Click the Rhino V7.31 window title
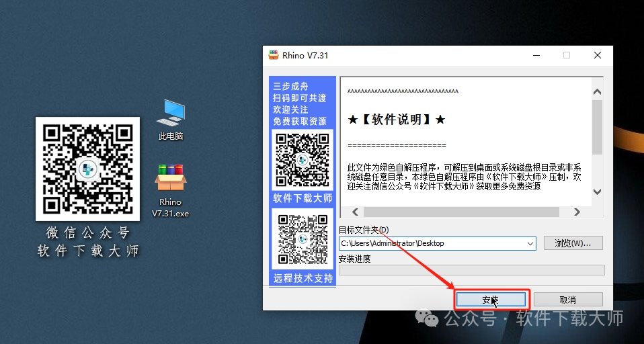 (x=305, y=55)
